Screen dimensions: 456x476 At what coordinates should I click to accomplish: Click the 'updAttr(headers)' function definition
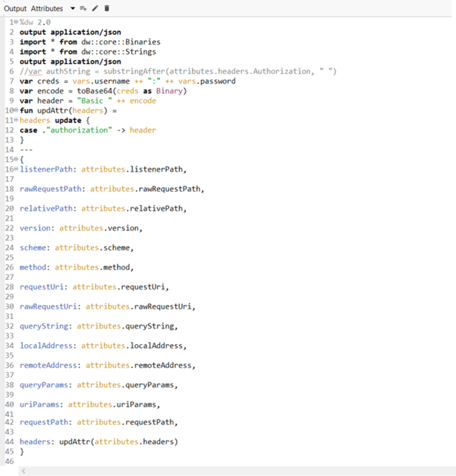(73, 110)
